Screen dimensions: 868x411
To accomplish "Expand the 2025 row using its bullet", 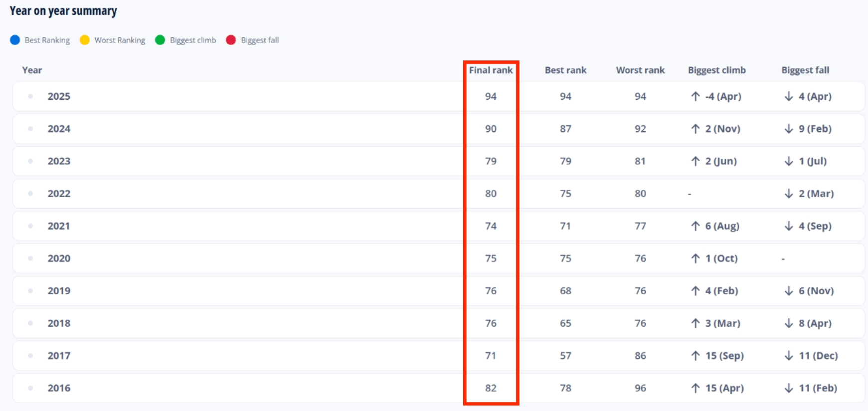I will coord(30,96).
